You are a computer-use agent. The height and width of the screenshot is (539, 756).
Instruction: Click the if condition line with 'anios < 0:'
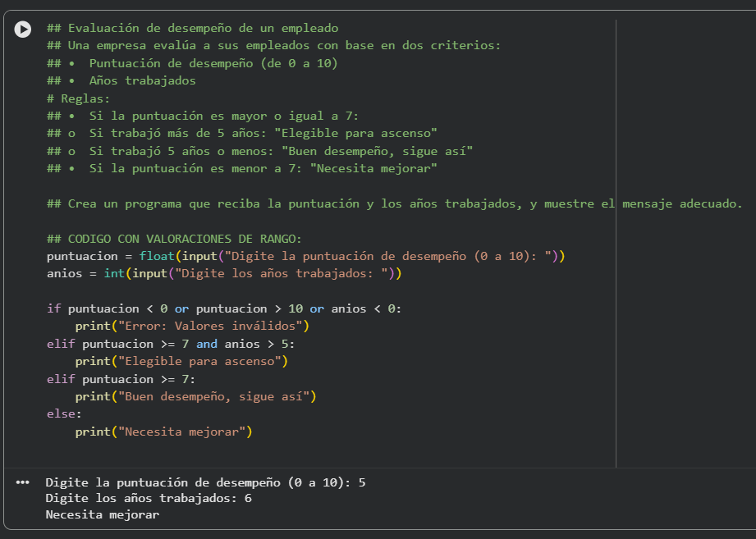tap(224, 308)
